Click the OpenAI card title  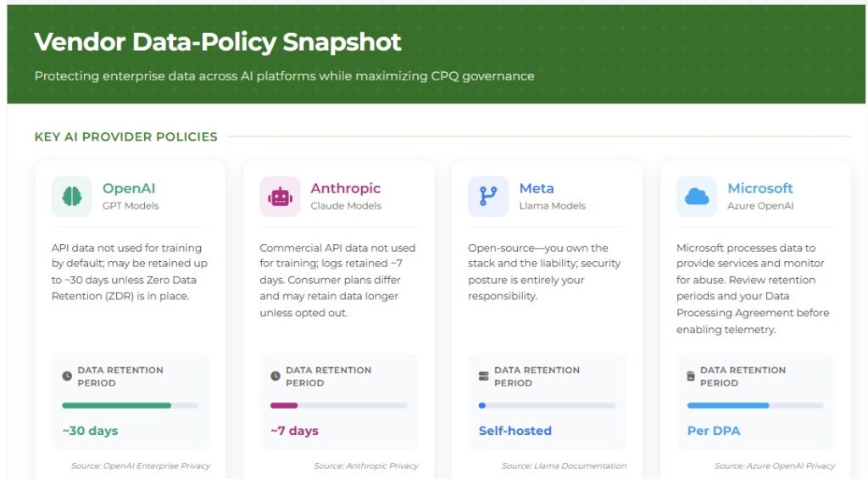129,188
